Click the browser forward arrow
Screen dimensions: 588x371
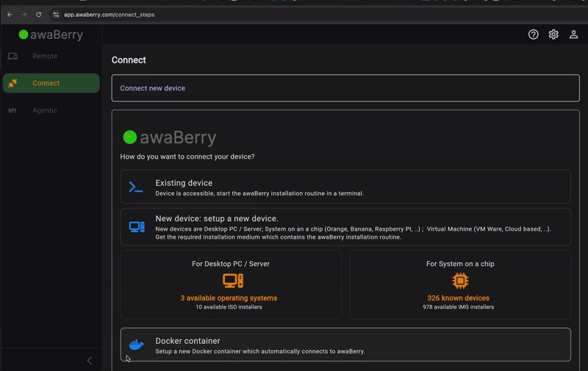[x=24, y=15]
